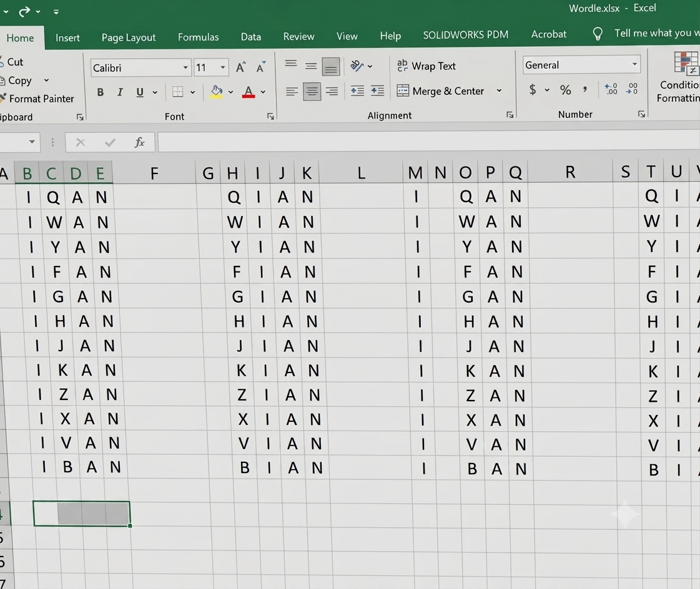Click Decrease Indent icon
Image resolution: width=700 pixels, height=589 pixels.
[357, 91]
